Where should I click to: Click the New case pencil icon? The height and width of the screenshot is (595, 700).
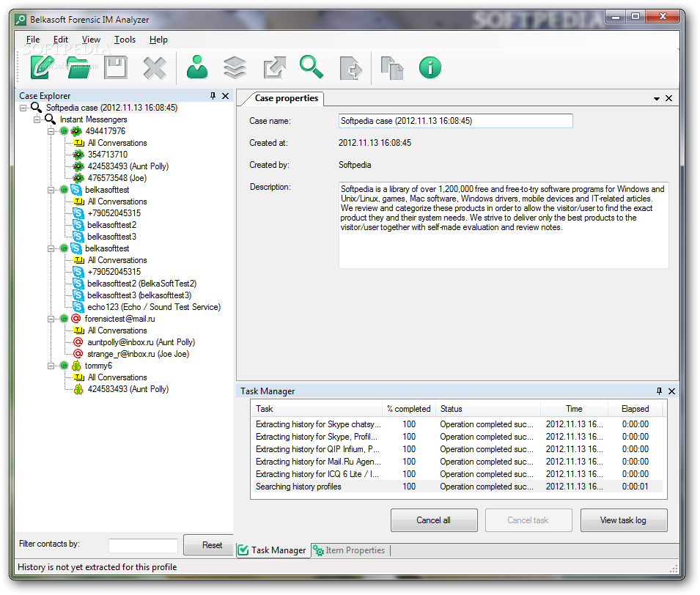click(x=42, y=68)
